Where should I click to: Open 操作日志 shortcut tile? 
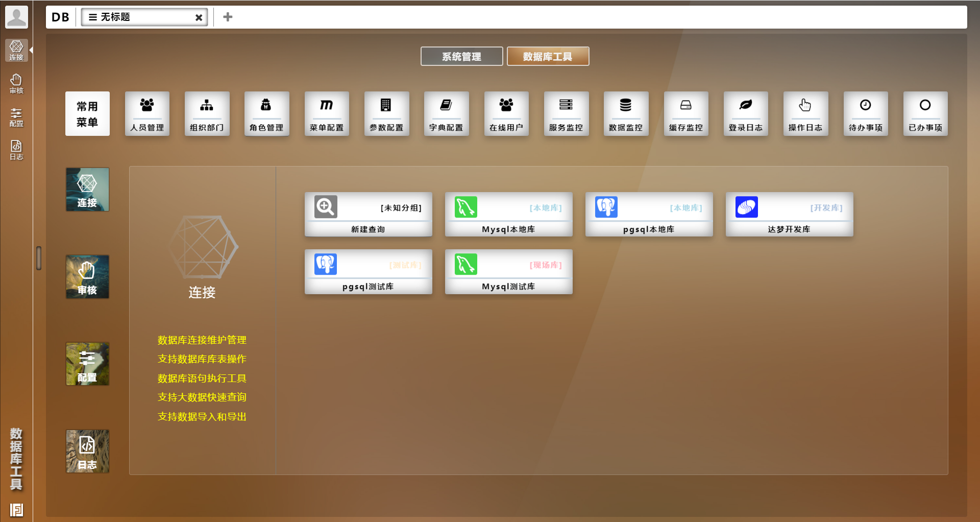pyautogui.click(x=805, y=113)
